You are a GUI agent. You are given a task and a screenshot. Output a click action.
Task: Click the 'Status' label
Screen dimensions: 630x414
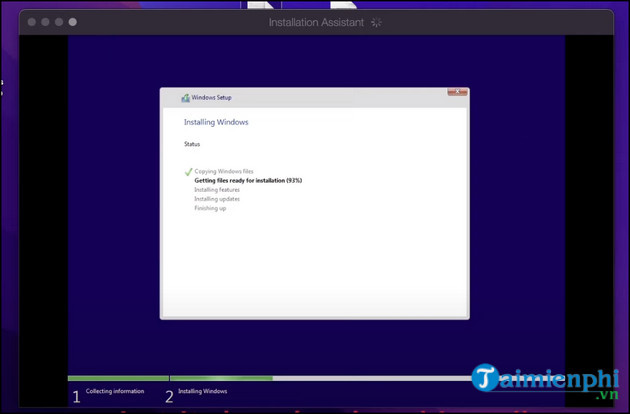tap(192, 144)
